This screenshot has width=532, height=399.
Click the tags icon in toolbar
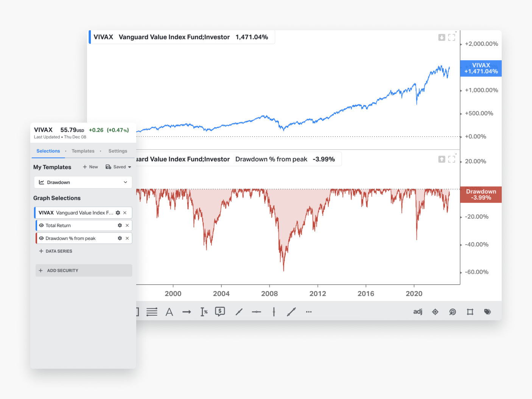click(x=487, y=312)
